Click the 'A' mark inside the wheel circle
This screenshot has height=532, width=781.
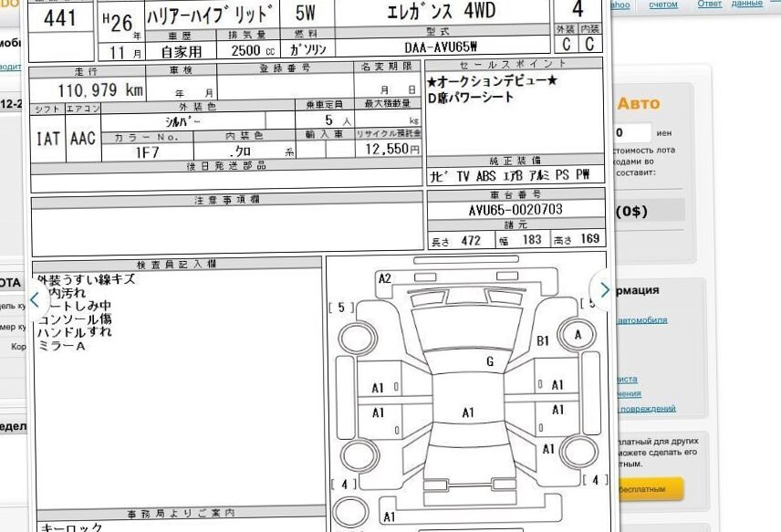point(578,335)
